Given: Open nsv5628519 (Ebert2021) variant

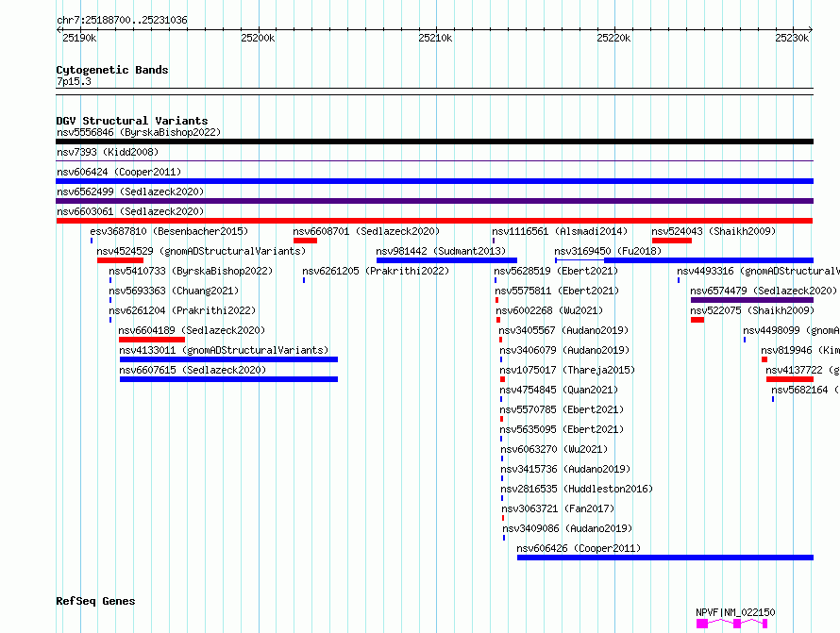Looking at the screenshot, I should (x=556, y=271).
